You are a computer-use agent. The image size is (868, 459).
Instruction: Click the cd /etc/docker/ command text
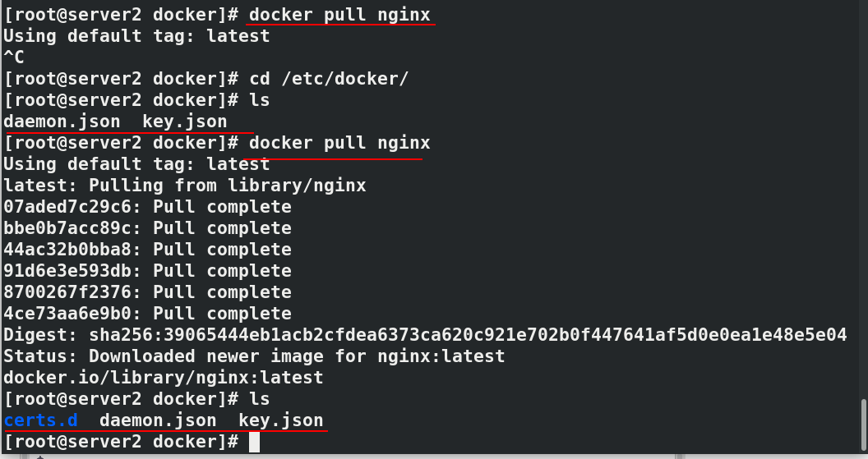(329, 79)
